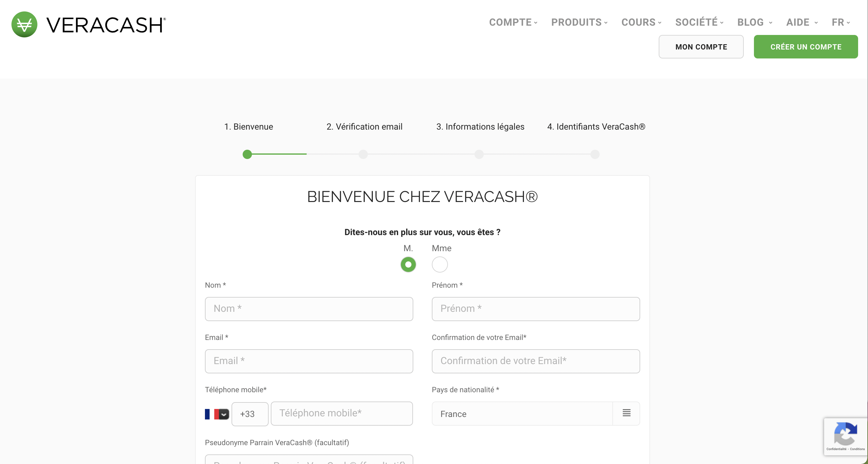Open the phone country code dropdown
This screenshot has width=868, height=464.
224,414
